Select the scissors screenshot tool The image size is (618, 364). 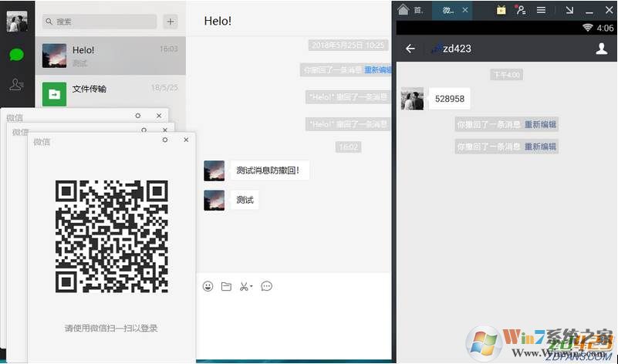(x=244, y=286)
